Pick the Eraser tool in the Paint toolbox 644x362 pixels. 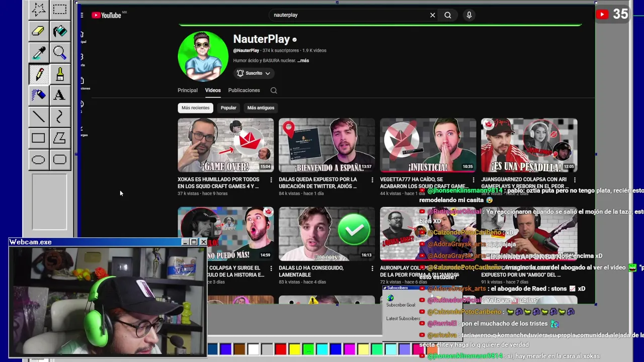click(x=38, y=31)
